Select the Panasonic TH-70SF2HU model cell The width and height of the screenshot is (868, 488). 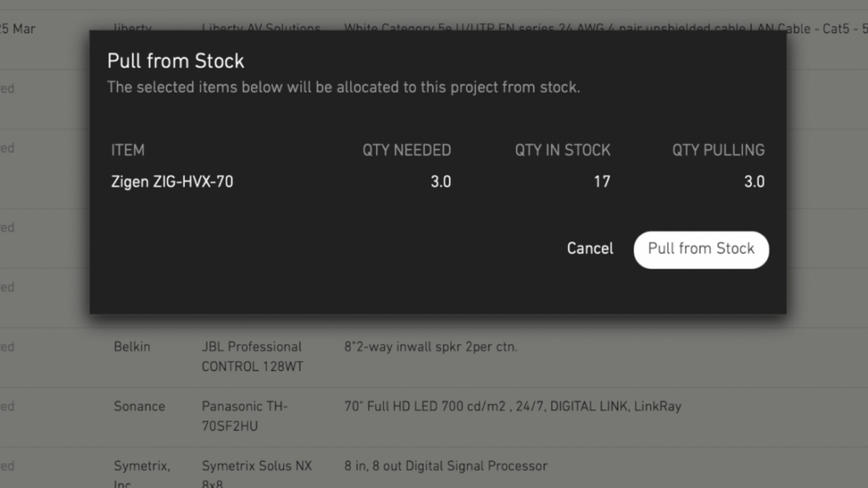(x=244, y=416)
